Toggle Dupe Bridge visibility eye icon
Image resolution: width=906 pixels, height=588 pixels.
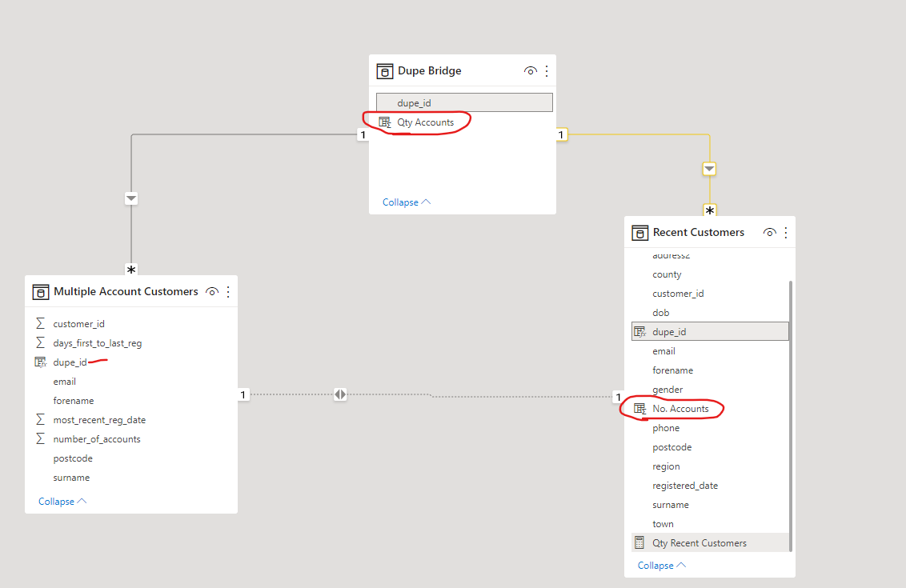[x=531, y=71]
